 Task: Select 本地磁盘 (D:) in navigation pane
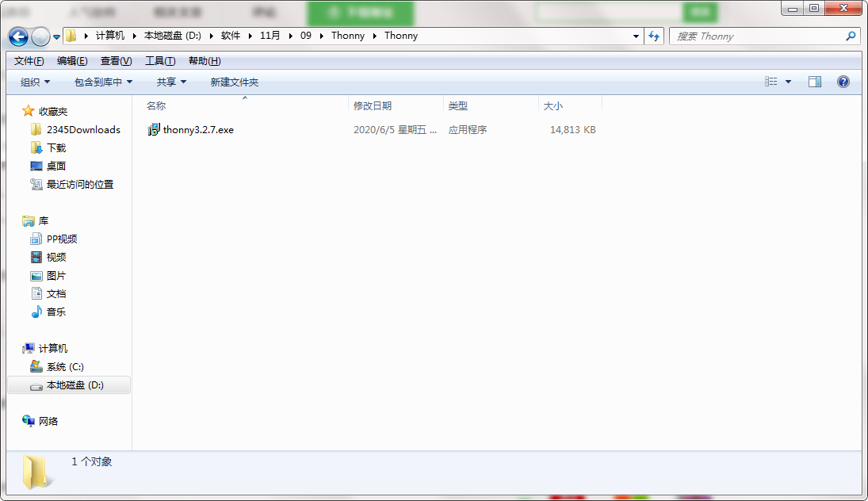(75, 385)
